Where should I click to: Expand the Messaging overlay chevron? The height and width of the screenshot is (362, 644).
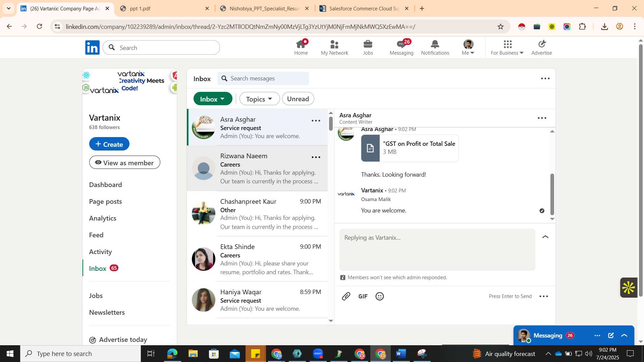coord(624,336)
